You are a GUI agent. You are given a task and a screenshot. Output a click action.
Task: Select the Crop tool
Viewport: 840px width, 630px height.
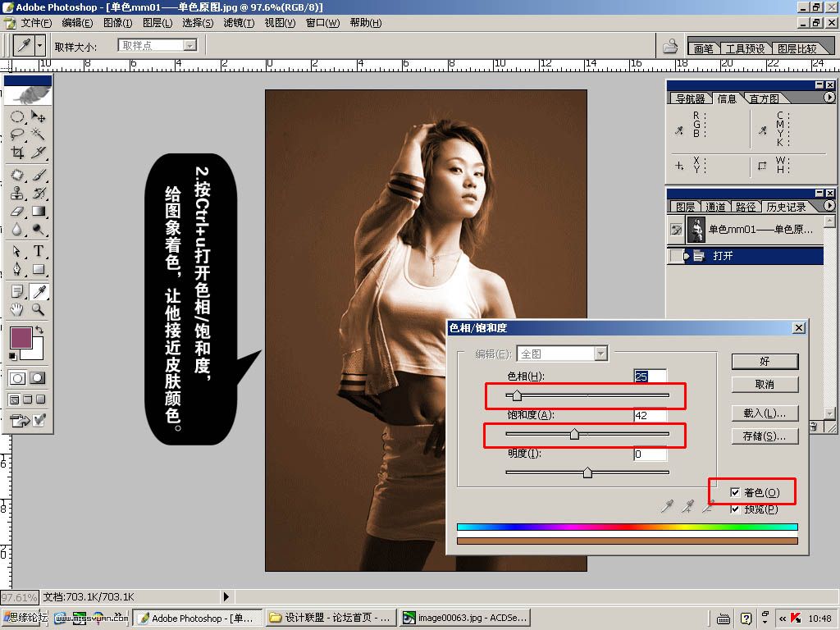pyautogui.click(x=17, y=153)
